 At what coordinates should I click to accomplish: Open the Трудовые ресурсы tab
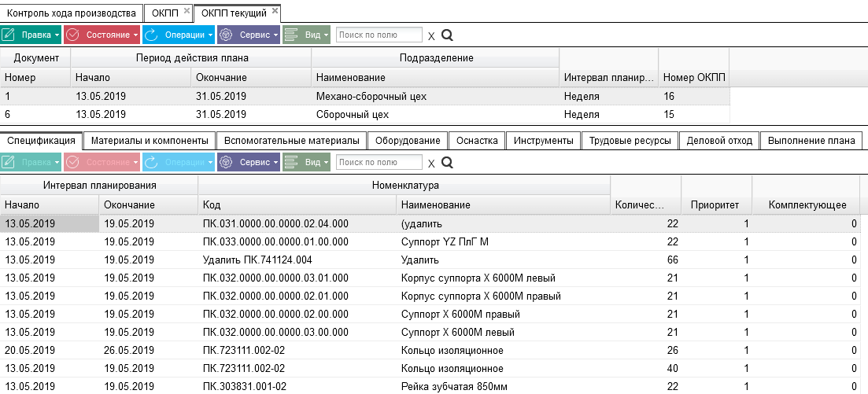(x=630, y=141)
